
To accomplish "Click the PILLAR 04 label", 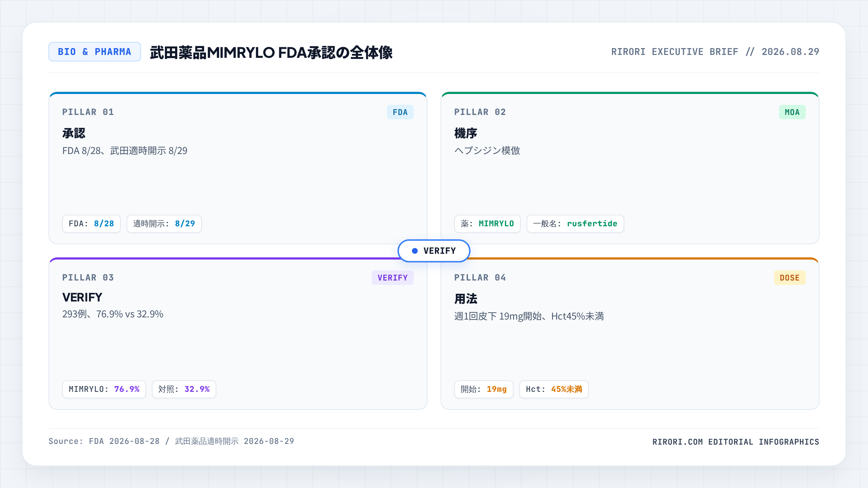I will tap(480, 278).
